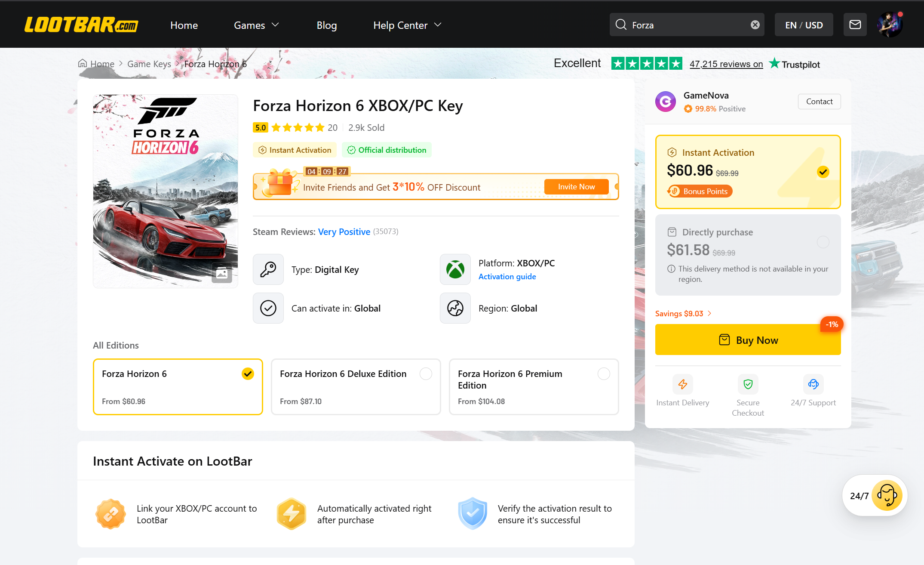The height and width of the screenshot is (565, 924).
Task: Open the 24/7 live chat widget
Action: coord(875,496)
